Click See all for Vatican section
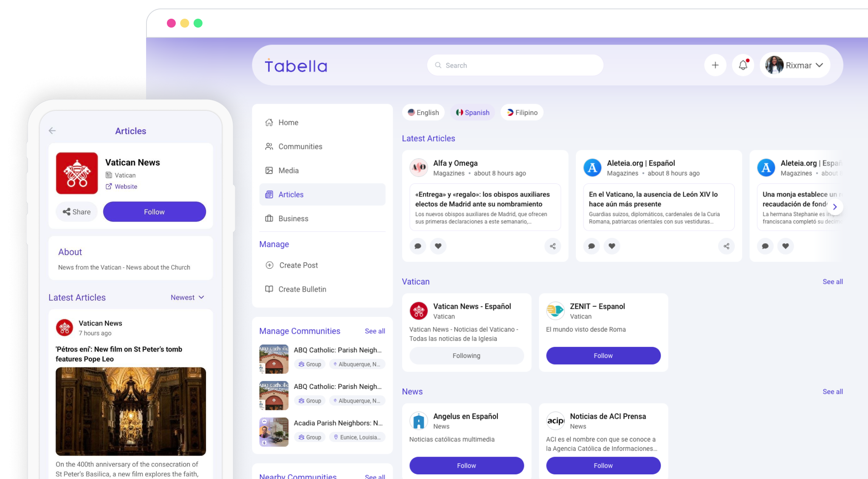This screenshot has height=479, width=868. [x=832, y=282]
